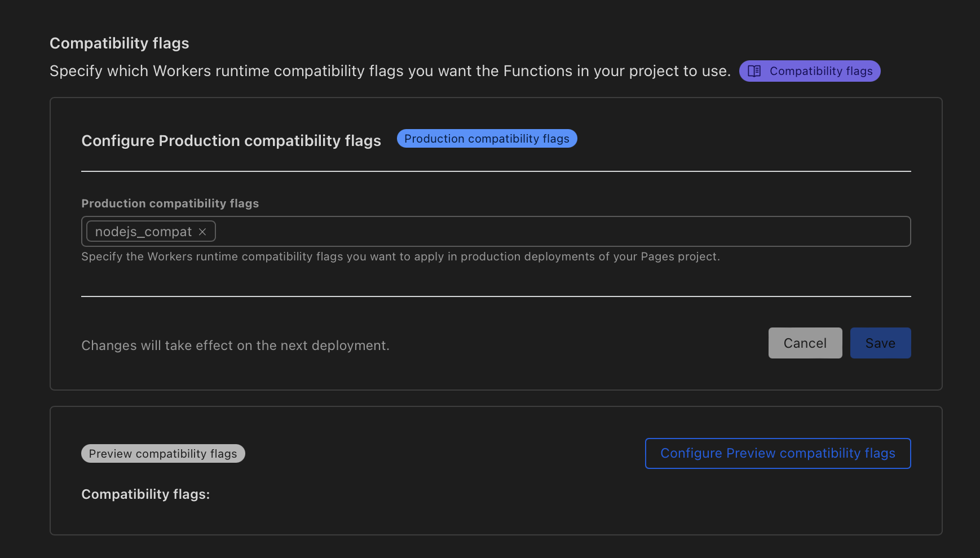The image size is (980, 558).
Task: Click the 'Compatibility flags:' label in Preview card
Action: coord(145,494)
